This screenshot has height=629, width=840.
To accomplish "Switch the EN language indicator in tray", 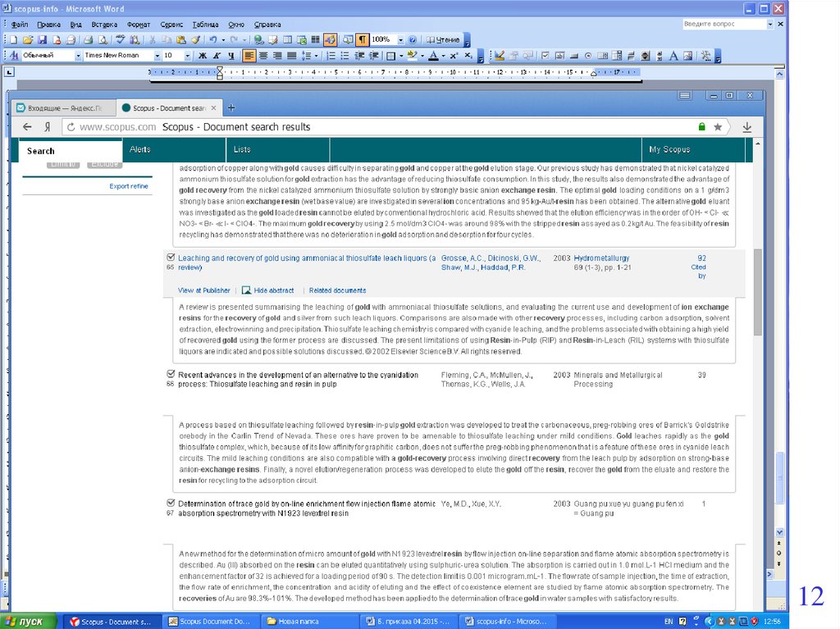I will [x=669, y=622].
